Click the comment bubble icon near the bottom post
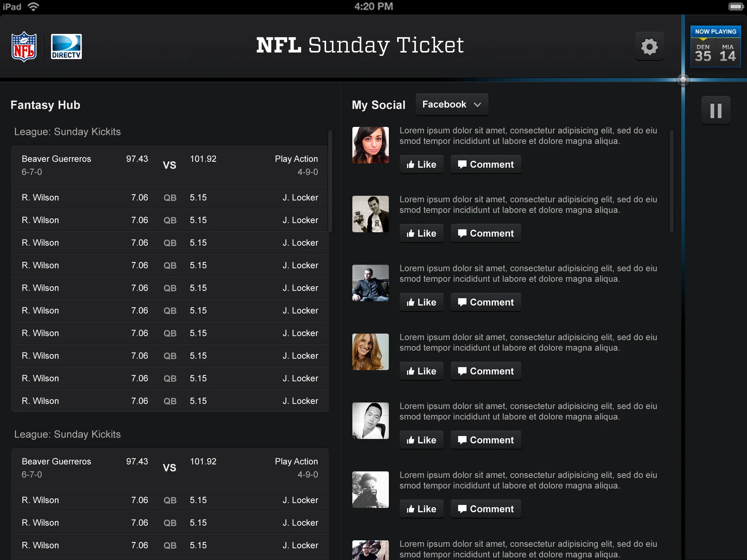 click(462, 509)
